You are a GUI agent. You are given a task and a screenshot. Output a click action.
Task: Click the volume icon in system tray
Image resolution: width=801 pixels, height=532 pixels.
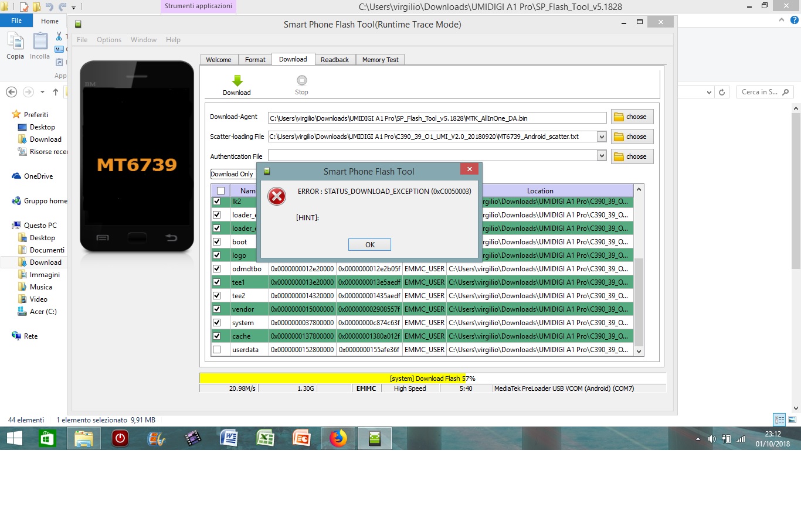tap(712, 439)
